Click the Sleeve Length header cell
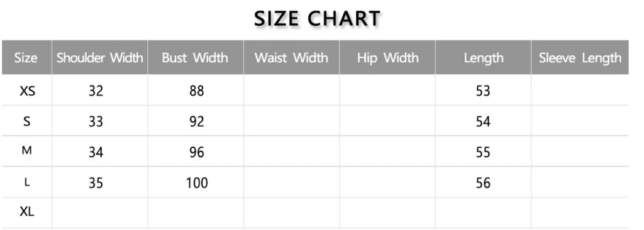644x230 pixels. coord(580,58)
